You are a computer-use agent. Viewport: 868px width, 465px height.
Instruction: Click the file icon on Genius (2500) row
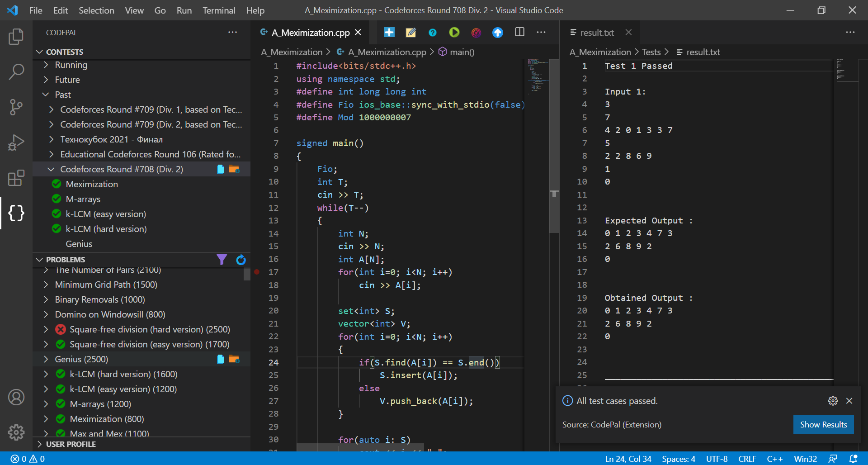point(221,359)
